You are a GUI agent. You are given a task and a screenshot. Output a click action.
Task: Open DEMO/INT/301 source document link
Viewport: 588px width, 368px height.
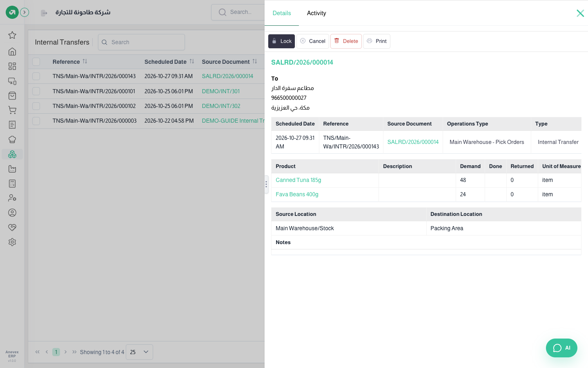[221, 91]
